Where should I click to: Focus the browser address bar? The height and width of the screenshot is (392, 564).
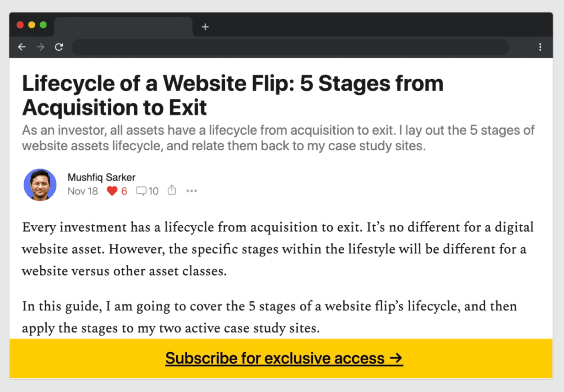point(290,47)
